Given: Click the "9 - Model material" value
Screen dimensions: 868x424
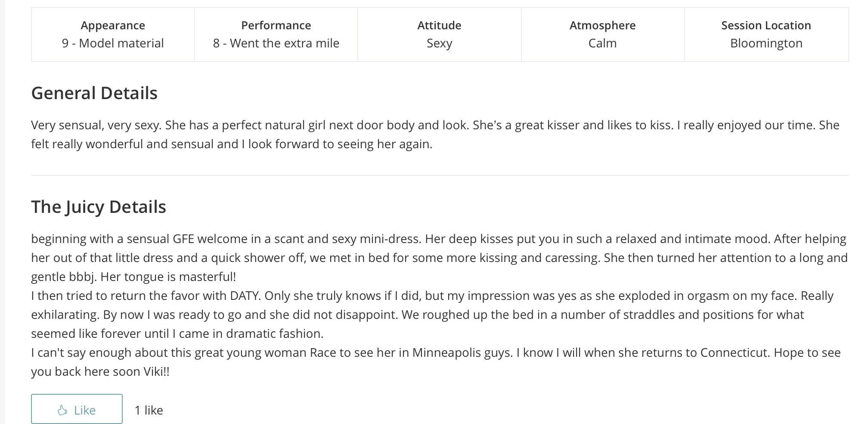Looking at the screenshot, I should 113,43.
